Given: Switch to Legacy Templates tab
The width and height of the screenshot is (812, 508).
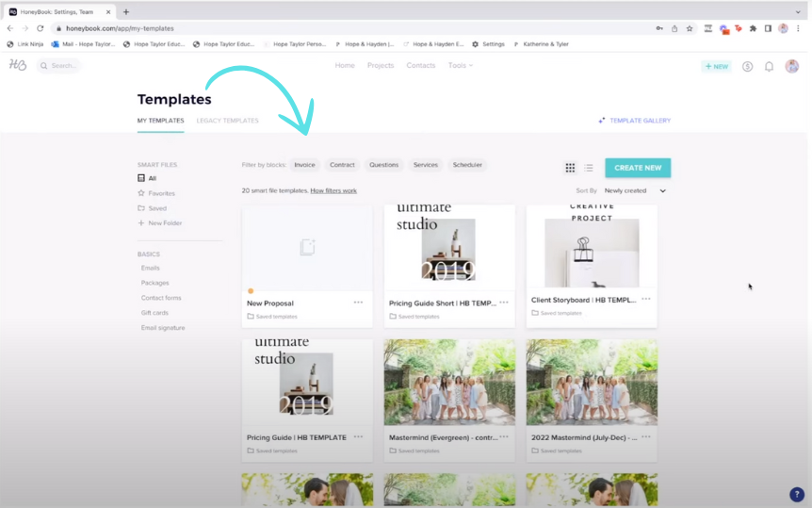Looking at the screenshot, I should pyautogui.click(x=227, y=121).
